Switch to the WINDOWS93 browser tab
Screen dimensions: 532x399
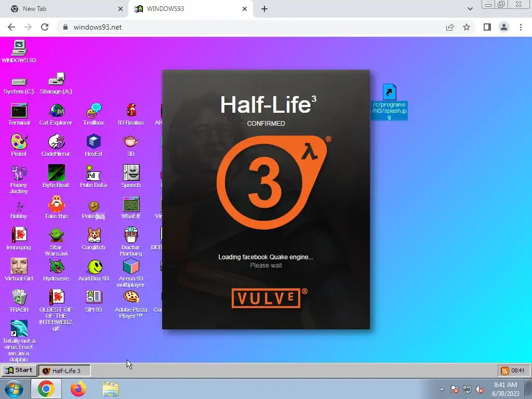(191, 9)
